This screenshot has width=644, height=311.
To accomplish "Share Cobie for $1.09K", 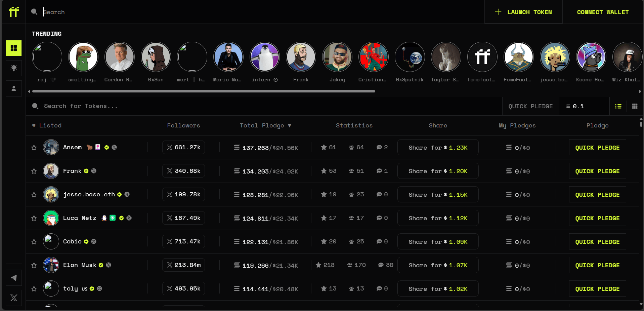I will click(438, 242).
